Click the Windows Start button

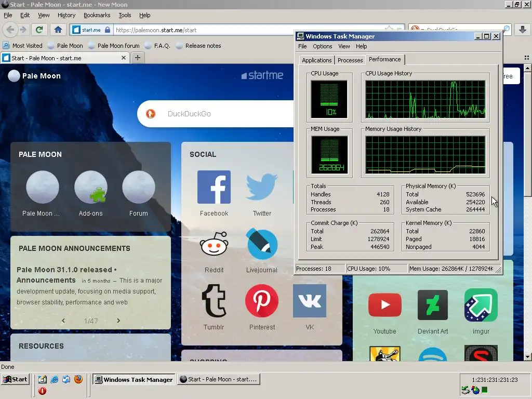click(x=15, y=379)
